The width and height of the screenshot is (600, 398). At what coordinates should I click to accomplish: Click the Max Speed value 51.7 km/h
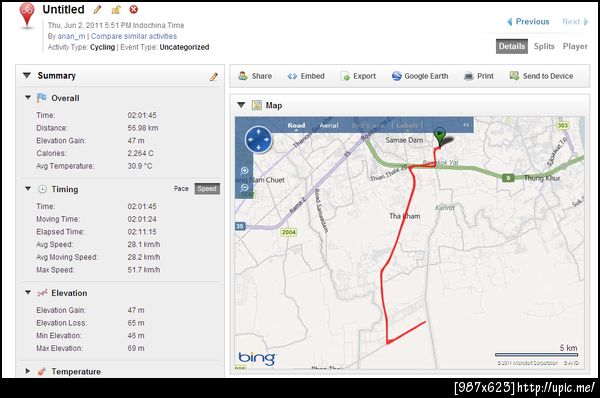pos(144,270)
